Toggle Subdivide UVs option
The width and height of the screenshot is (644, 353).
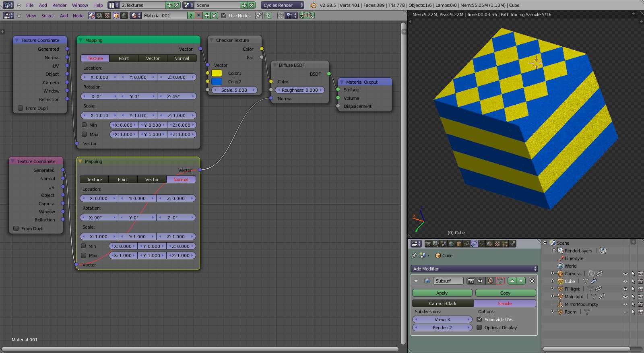tap(479, 319)
